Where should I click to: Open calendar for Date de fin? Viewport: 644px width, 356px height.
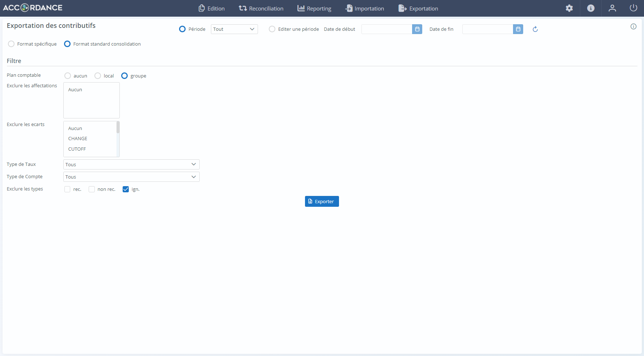[x=518, y=29]
